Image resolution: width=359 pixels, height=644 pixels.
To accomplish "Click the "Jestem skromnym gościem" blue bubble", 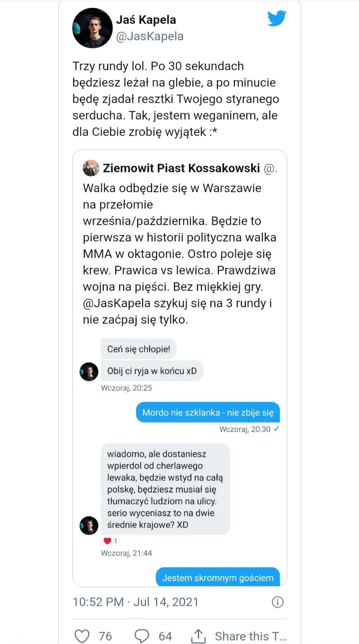I will [218, 578].
